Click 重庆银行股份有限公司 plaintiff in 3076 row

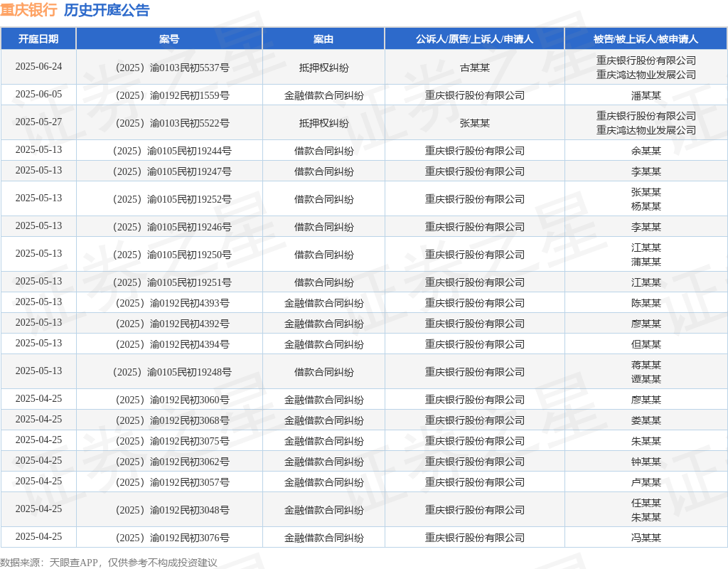[x=474, y=538]
